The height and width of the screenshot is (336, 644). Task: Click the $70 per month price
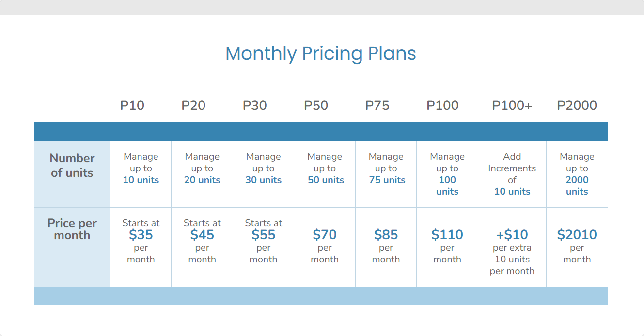point(325,235)
